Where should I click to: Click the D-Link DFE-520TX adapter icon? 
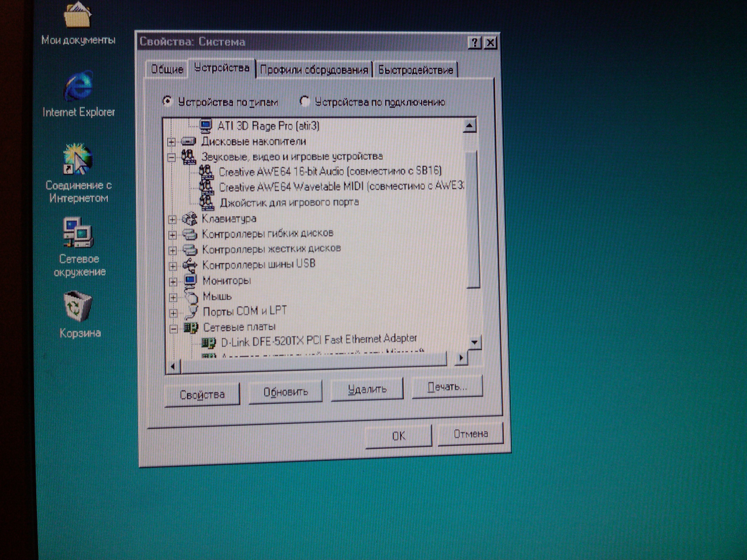[208, 343]
